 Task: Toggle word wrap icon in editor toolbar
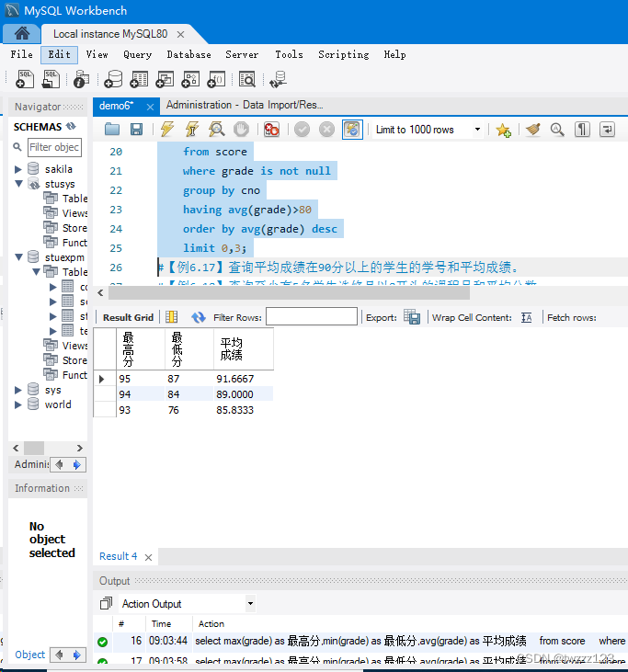(607, 129)
